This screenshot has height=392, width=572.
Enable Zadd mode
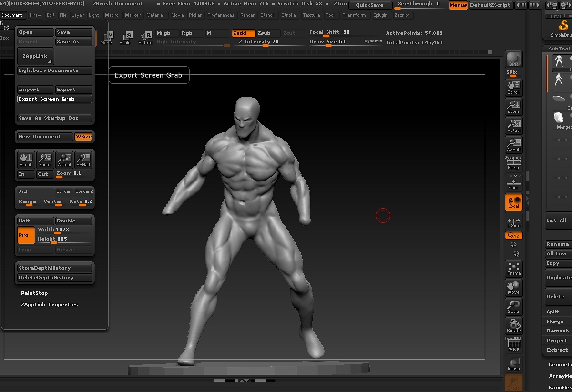coord(244,33)
